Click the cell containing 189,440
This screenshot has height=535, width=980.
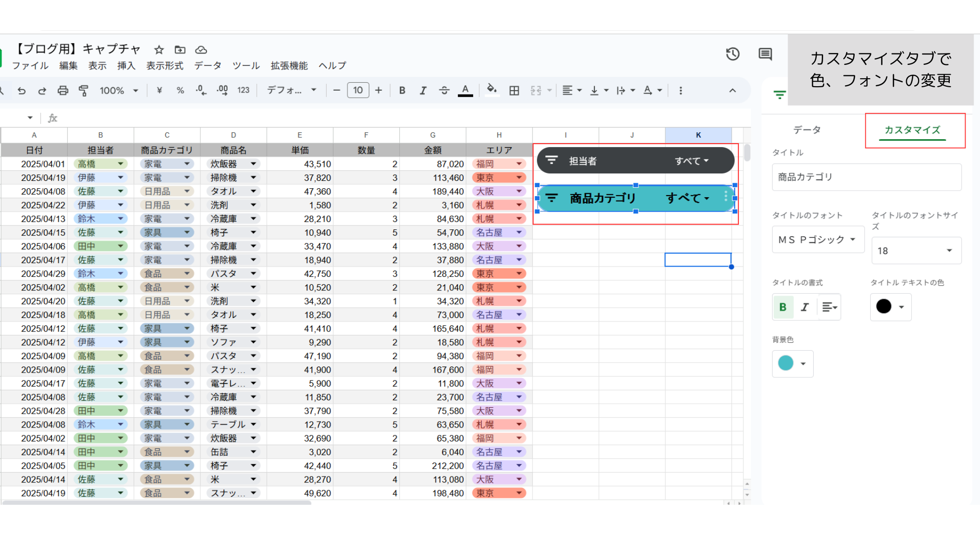433,191
